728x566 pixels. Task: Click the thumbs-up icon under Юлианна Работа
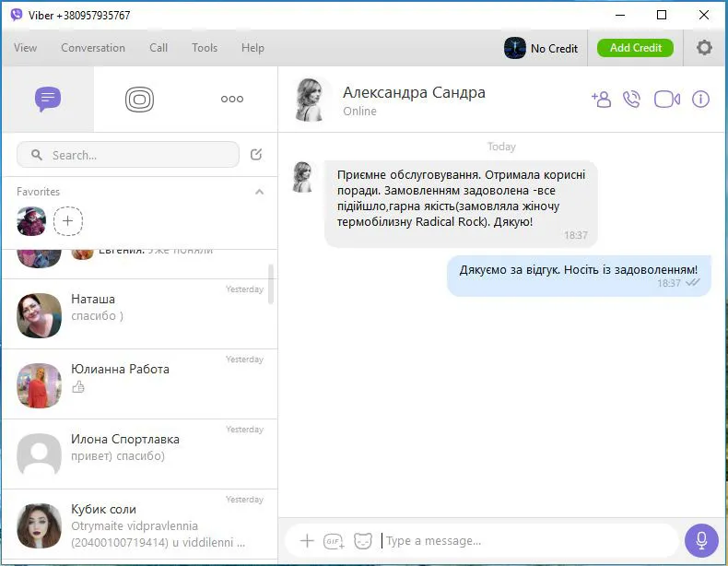(x=78, y=387)
